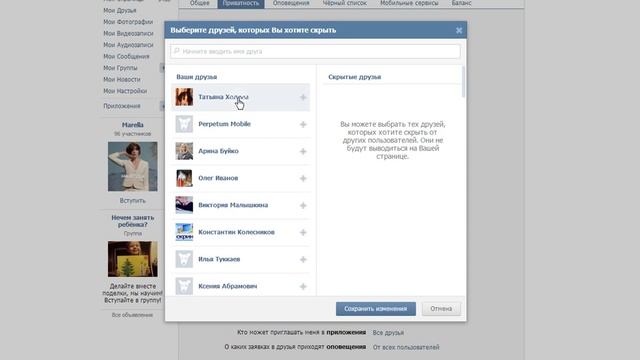Open Мои Новости in sidebar
This screenshot has width=640, height=360.
pos(122,79)
